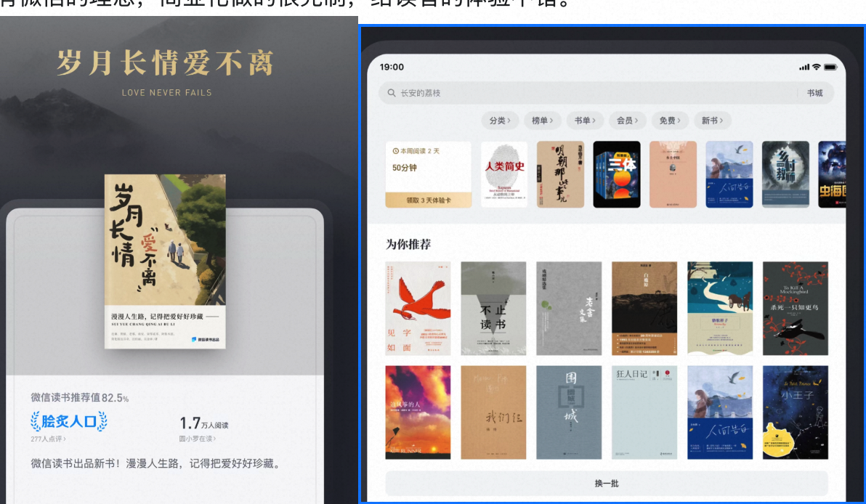Screen dimensions: 866x504
Task: Click the clock icon beside 本周阅读
Action: (x=395, y=151)
